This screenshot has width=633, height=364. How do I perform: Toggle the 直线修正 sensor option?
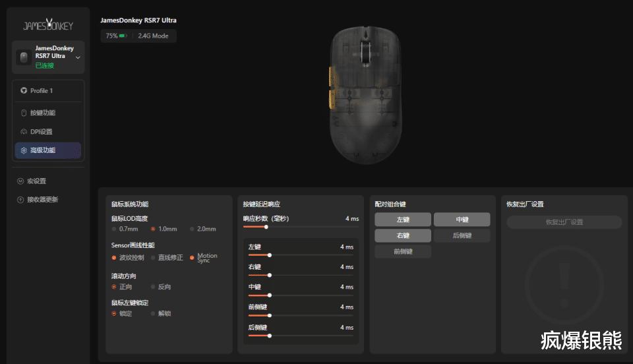167,257
